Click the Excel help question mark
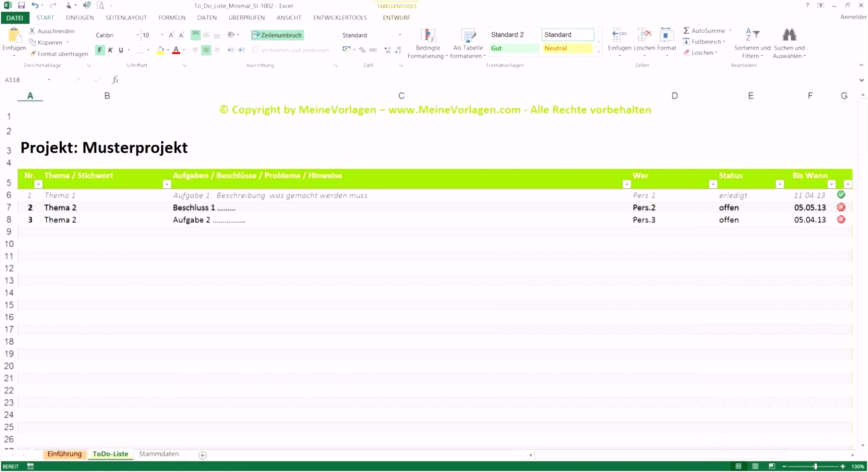Screen dimensions: 868x472 (807, 6)
